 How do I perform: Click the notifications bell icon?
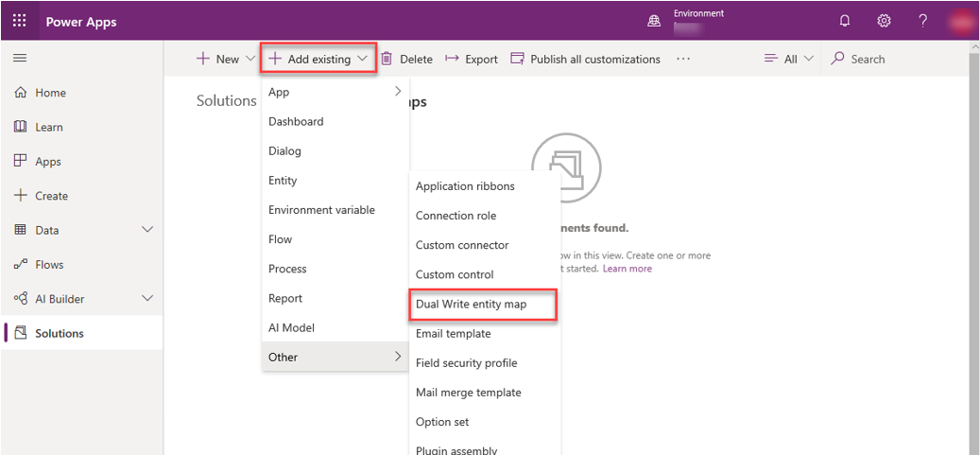(x=845, y=21)
